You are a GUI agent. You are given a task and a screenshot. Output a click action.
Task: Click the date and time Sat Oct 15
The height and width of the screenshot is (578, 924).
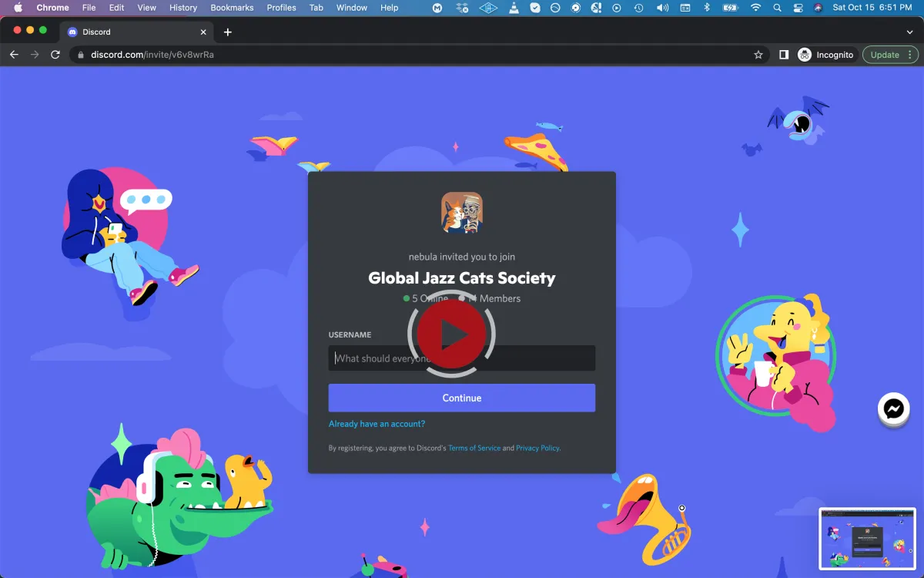pyautogui.click(x=872, y=8)
